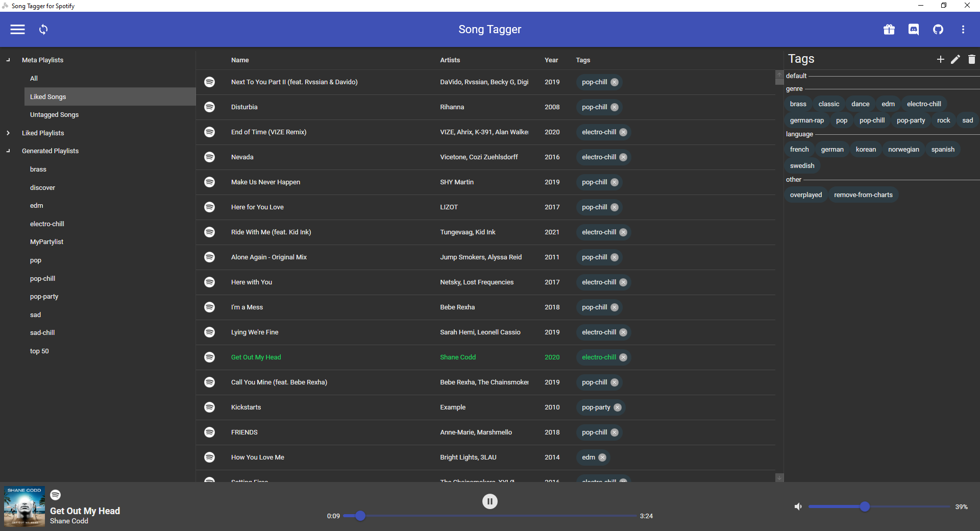Remove electro-chill tag from End of Time
The height and width of the screenshot is (531, 980).
click(623, 132)
